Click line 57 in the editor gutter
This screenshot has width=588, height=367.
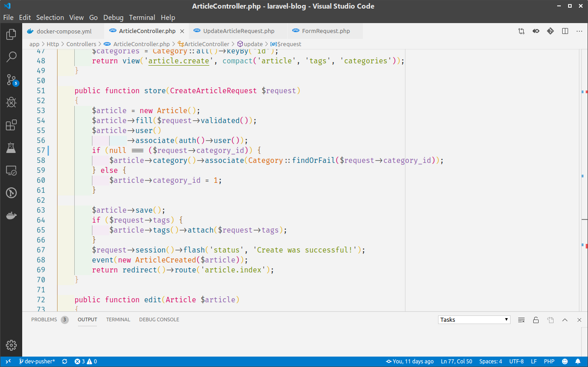(41, 150)
